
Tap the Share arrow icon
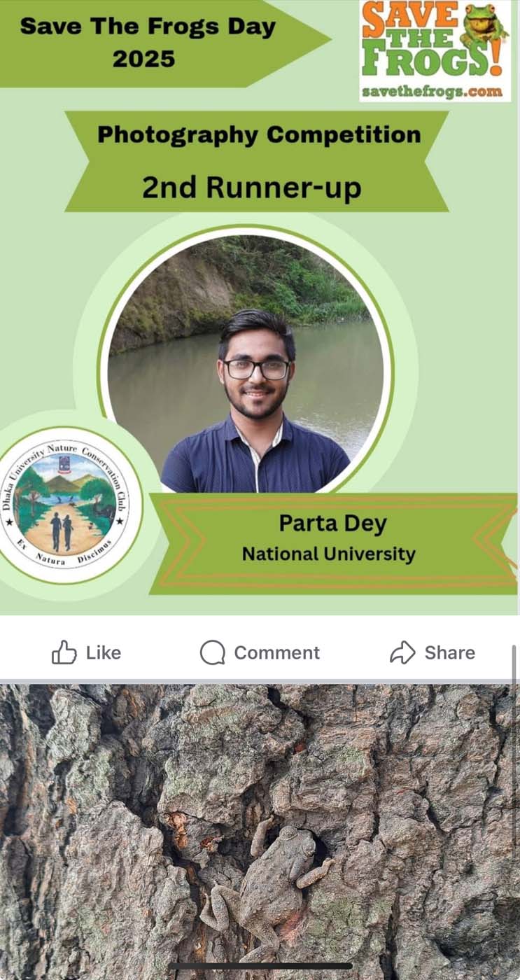pos(402,652)
